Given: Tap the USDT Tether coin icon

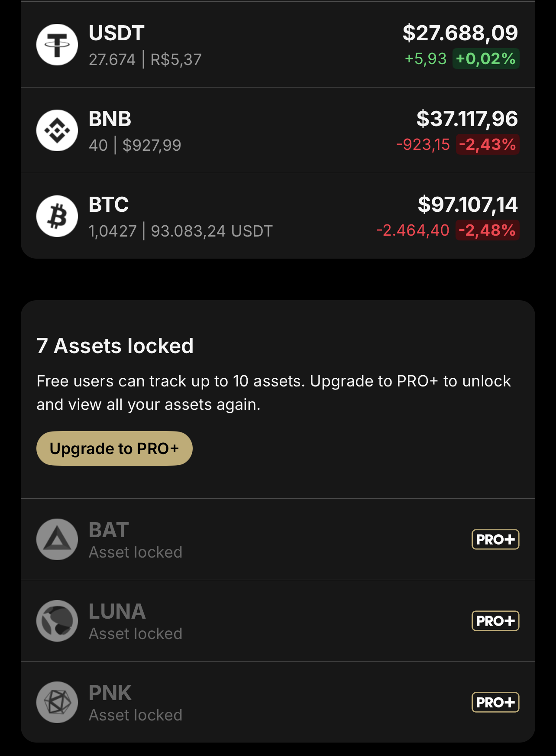Looking at the screenshot, I should pos(57,45).
